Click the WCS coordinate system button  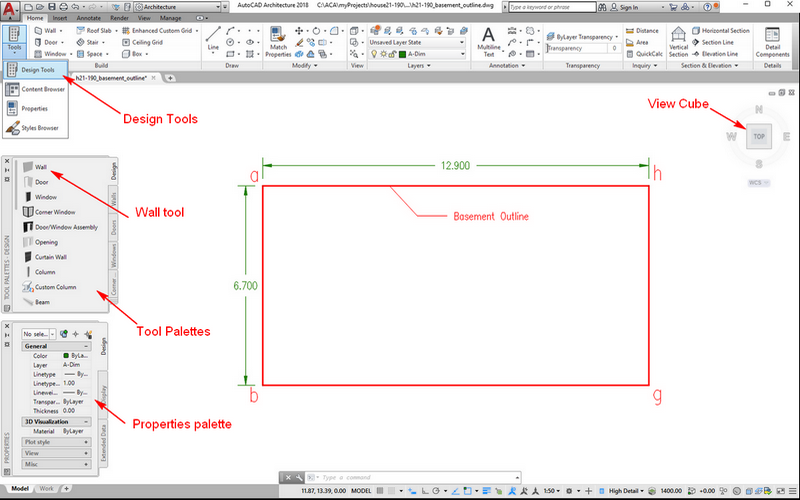pyautogui.click(x=758, y=183)
